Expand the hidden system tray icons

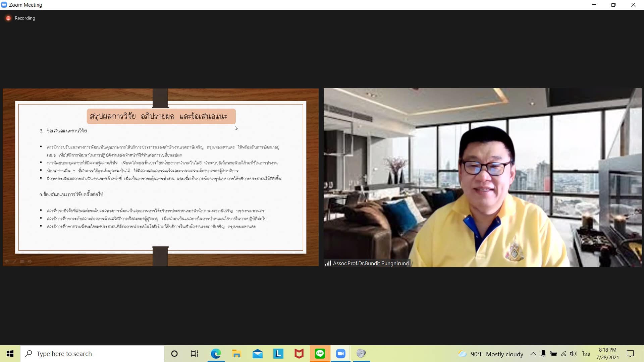click(533, 354)
